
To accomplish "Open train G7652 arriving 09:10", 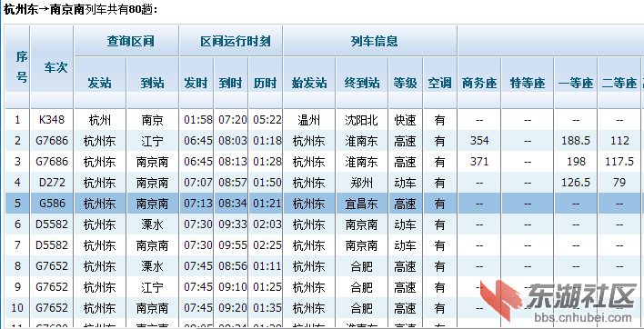I will coord(52,287).
